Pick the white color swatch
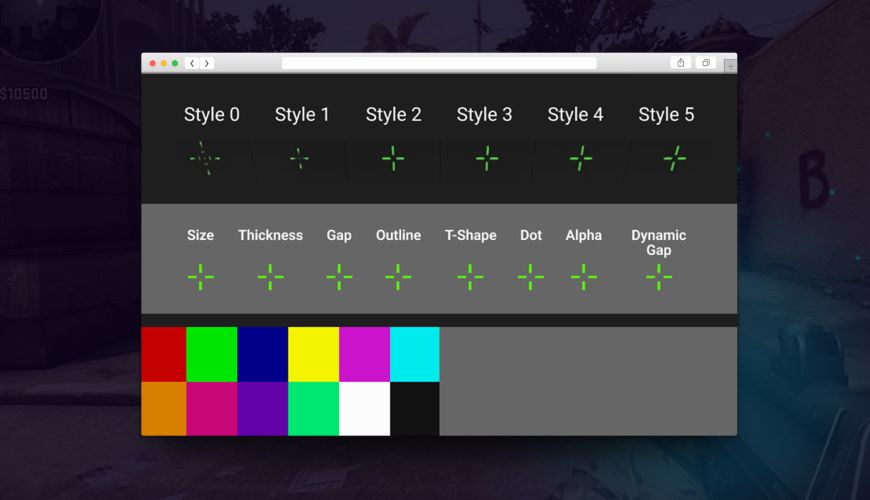 (x=365, y=408)
